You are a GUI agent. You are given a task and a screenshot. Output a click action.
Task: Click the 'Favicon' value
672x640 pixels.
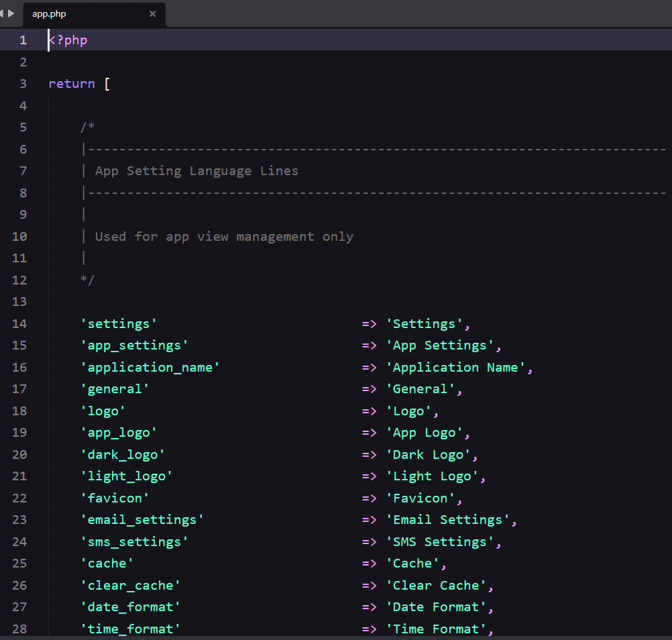[x=420, y=498]
